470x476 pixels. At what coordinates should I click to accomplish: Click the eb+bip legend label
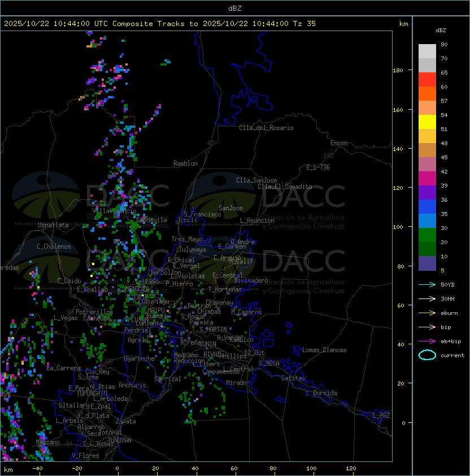tap(451, 341)
